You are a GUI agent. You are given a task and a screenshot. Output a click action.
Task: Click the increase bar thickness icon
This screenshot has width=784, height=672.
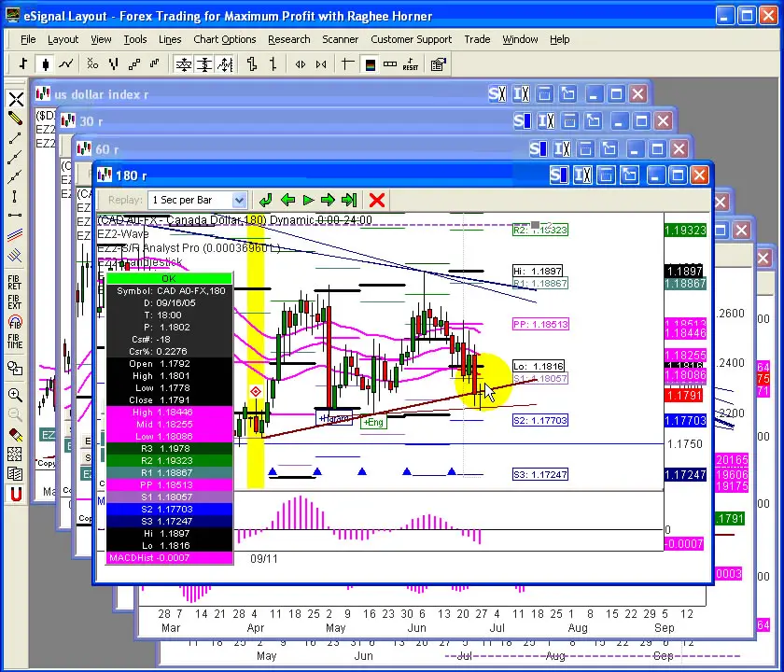pos(252,64)
